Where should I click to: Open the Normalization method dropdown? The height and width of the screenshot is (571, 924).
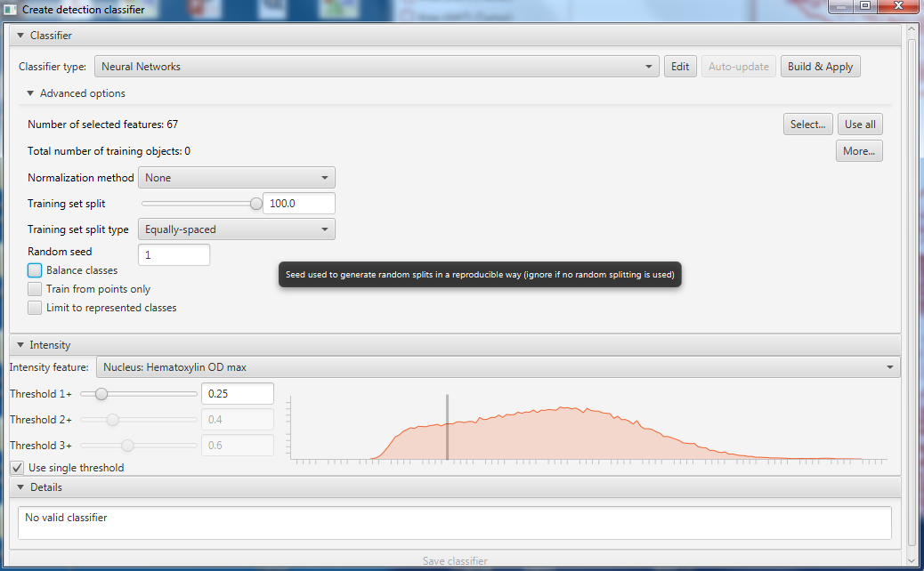tap(236, 177)
